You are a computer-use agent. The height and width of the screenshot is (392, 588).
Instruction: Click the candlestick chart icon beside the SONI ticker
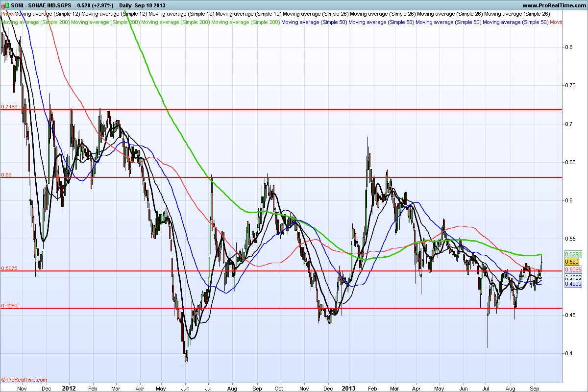coord(4,5)
